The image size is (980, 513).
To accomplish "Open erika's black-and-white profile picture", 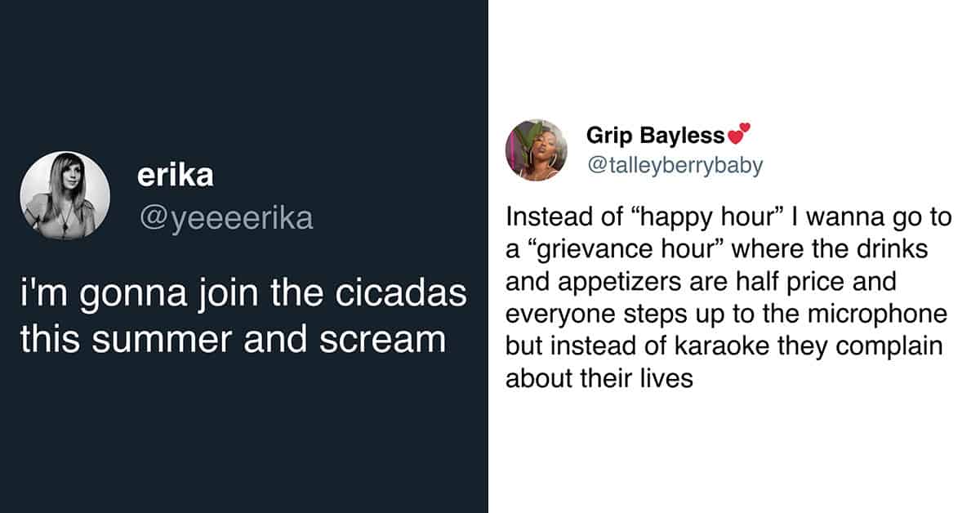I will 65,196.
